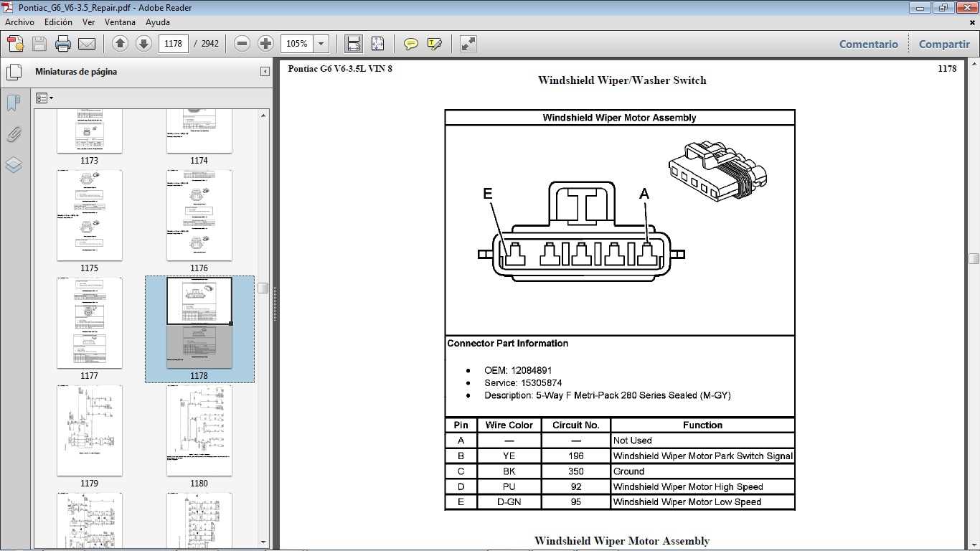Click the circuit number '196' cell
This screenshot has height=551, width=980.
pos(576,456)
